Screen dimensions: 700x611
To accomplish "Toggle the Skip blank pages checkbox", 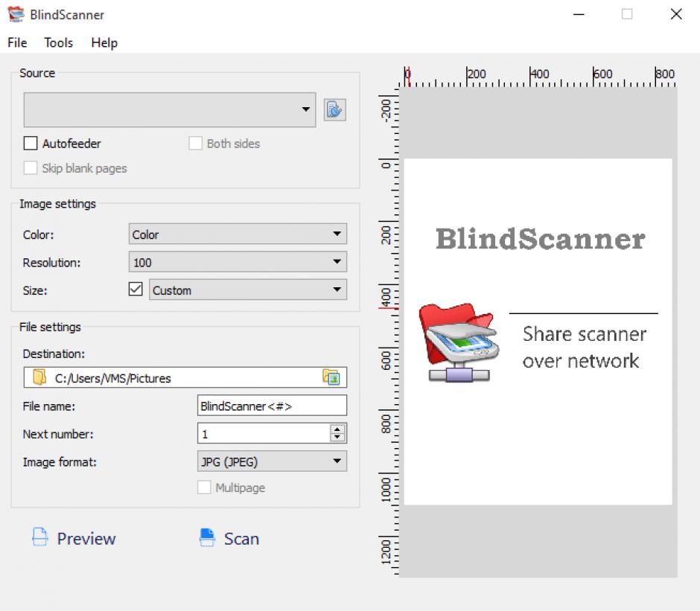I will point(31,168).
